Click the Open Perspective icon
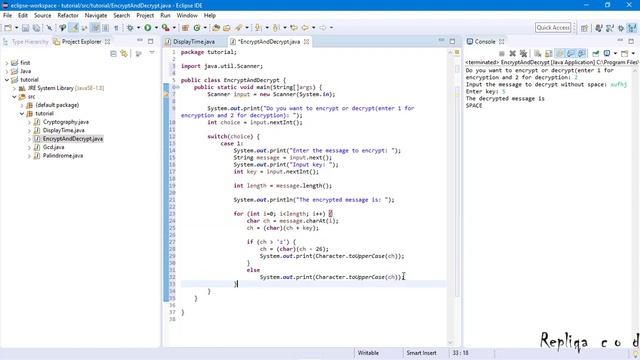 584,28
